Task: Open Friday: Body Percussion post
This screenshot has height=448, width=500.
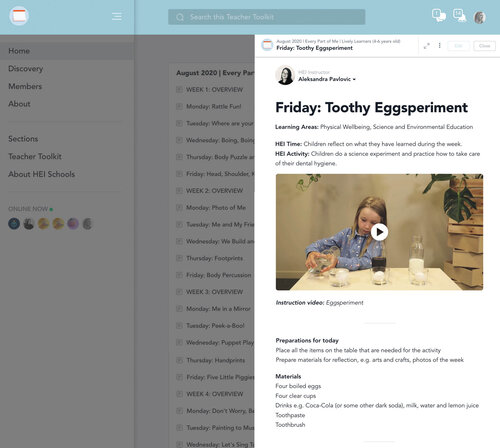Action: click(x=219, y=275)
